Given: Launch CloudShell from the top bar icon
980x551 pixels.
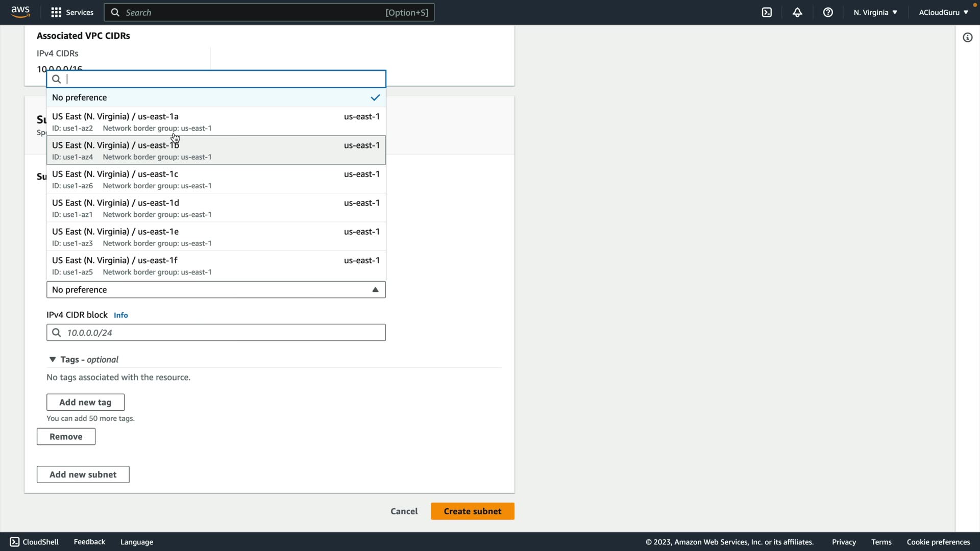Looking at the screenshot, I should pyautogui.click(x=767, y=12).
